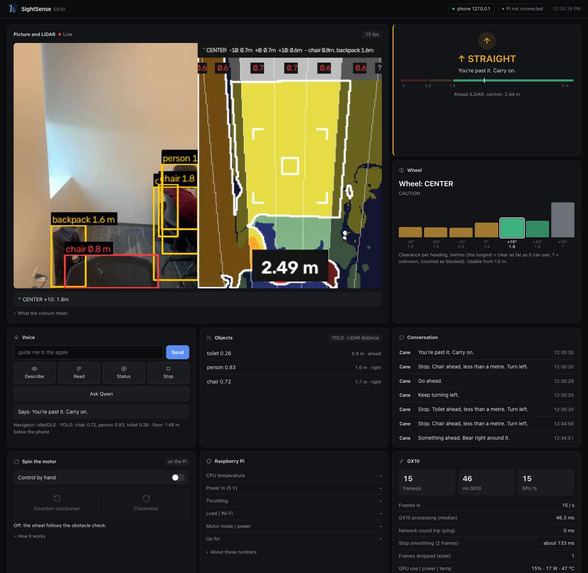Click the blue Send button
588x573 pixels.
(x=177, y=352)
